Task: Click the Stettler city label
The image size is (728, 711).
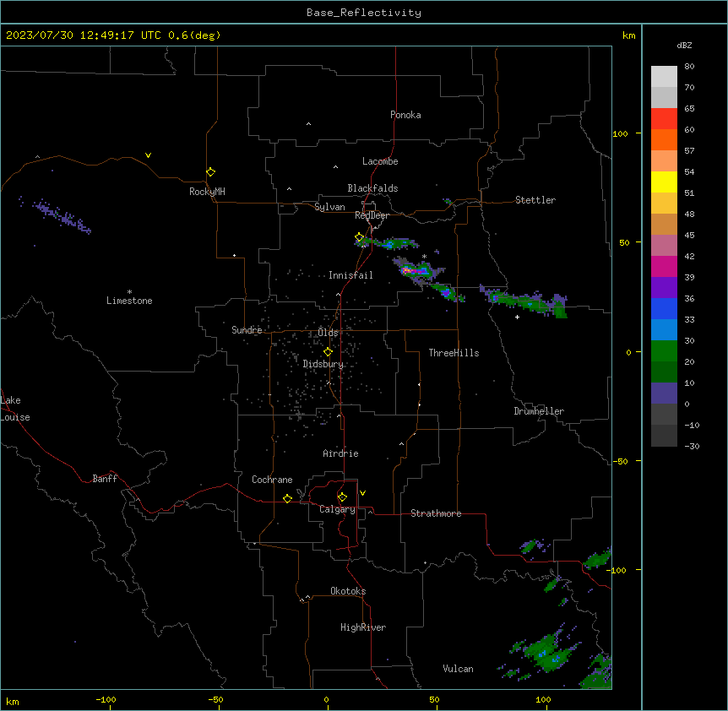Action: [535, 200]
